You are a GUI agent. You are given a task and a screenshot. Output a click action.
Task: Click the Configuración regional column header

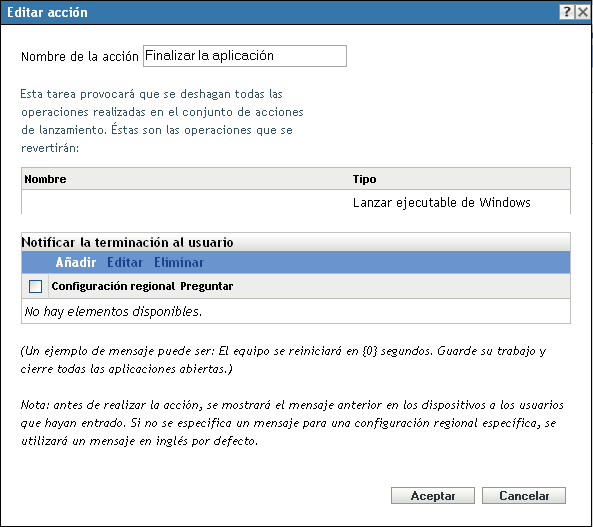pos(113,286)
